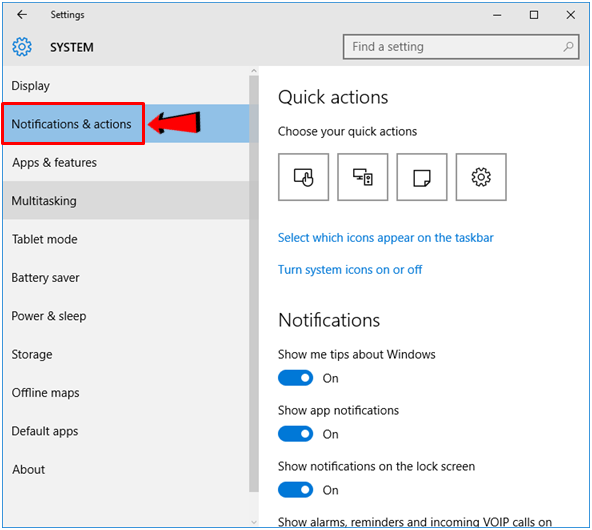The image size is (592, 530).
Task: Go to Multitasking settings
Action: 126,200
